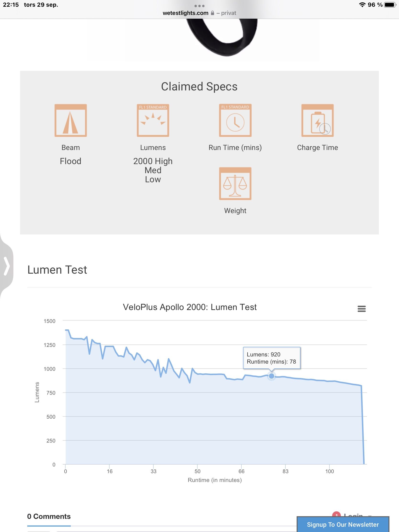Open the Login dropdown in comments
This screenshot has width=399, height=532.
[354, 515]
